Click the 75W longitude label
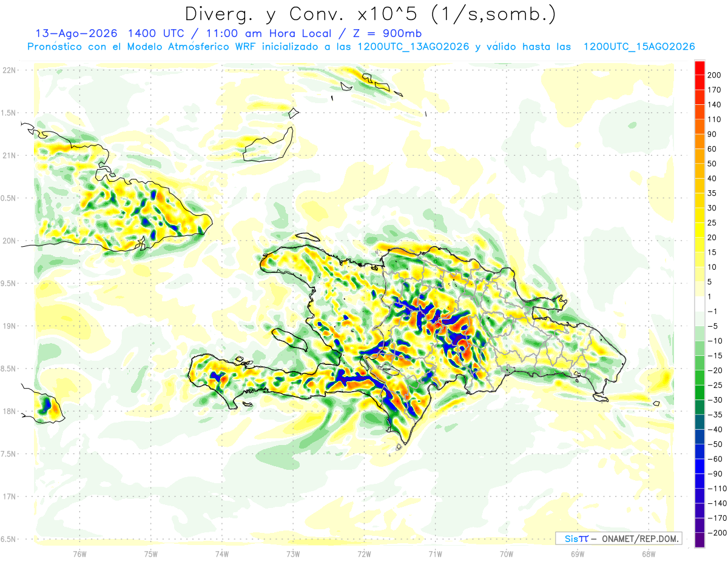The width and height of the screenshot is (728, 562). pos(150,554)
